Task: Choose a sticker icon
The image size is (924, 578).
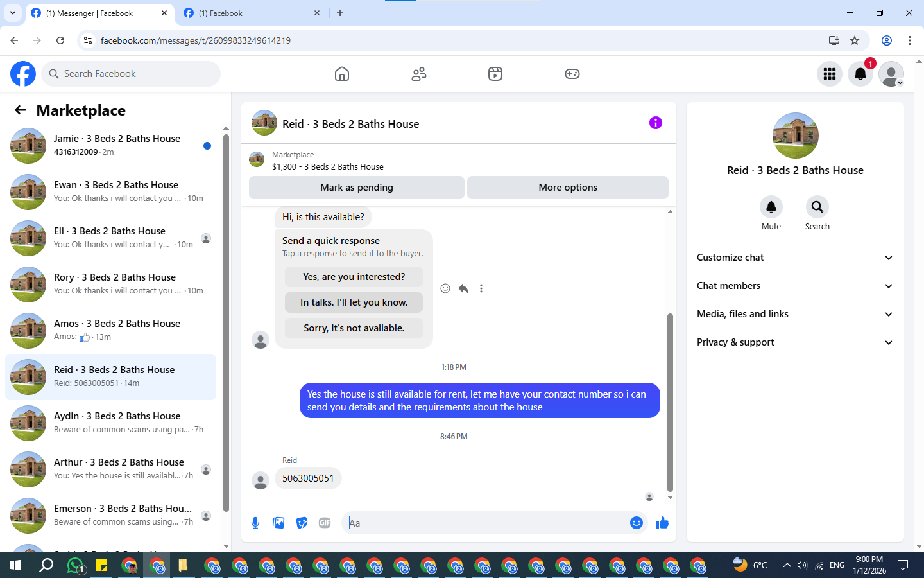Action: click(x=302, y=523)
